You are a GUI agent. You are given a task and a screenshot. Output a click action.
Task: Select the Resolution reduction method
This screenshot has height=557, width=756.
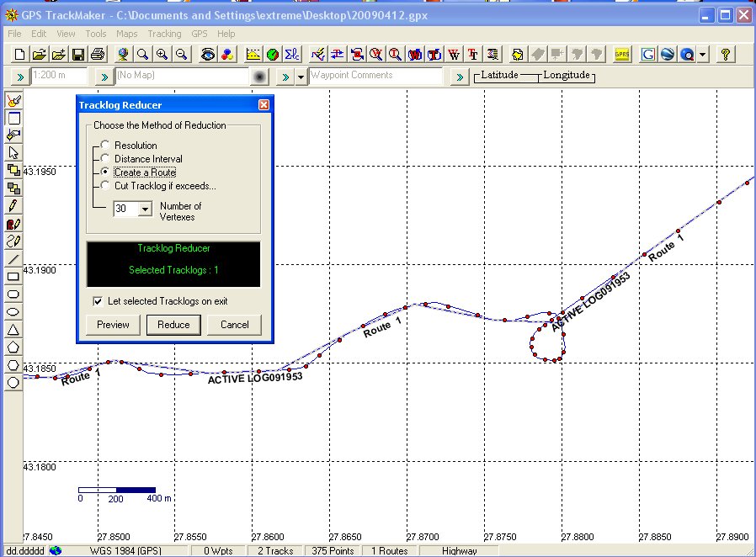pos(105,146)
